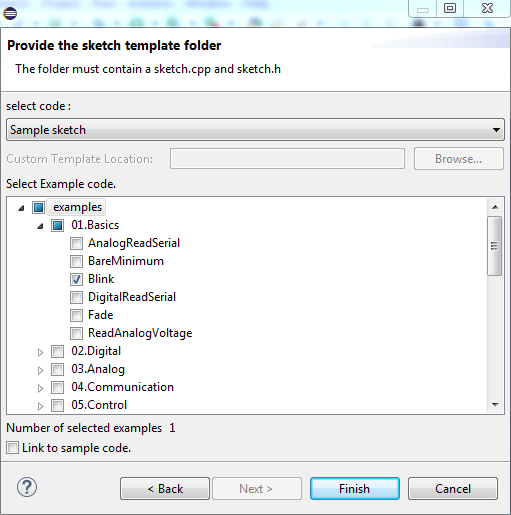This screenshot has height=515, width=511.
Task: Click the vertical scrollbar thumb
Action: pyautogui.click(x=495, y=246)
